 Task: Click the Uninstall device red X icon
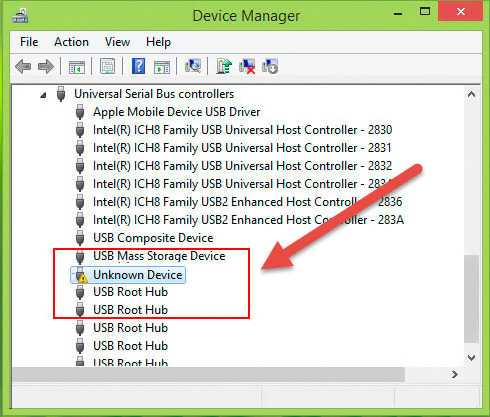(x=247, y=66)
